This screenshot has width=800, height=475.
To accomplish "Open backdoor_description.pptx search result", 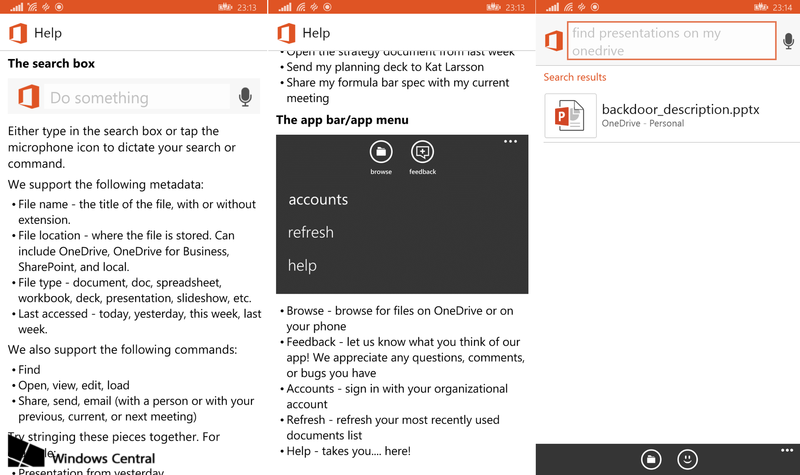I will click(x=671, y=115).
